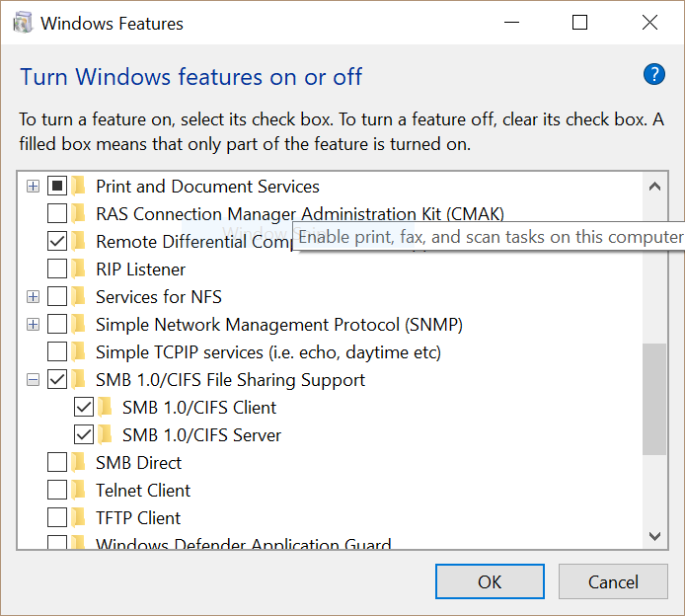
Task: Click the folder icon beside TFTP Client
Action: pyautogui.click(x=78, y=517)
